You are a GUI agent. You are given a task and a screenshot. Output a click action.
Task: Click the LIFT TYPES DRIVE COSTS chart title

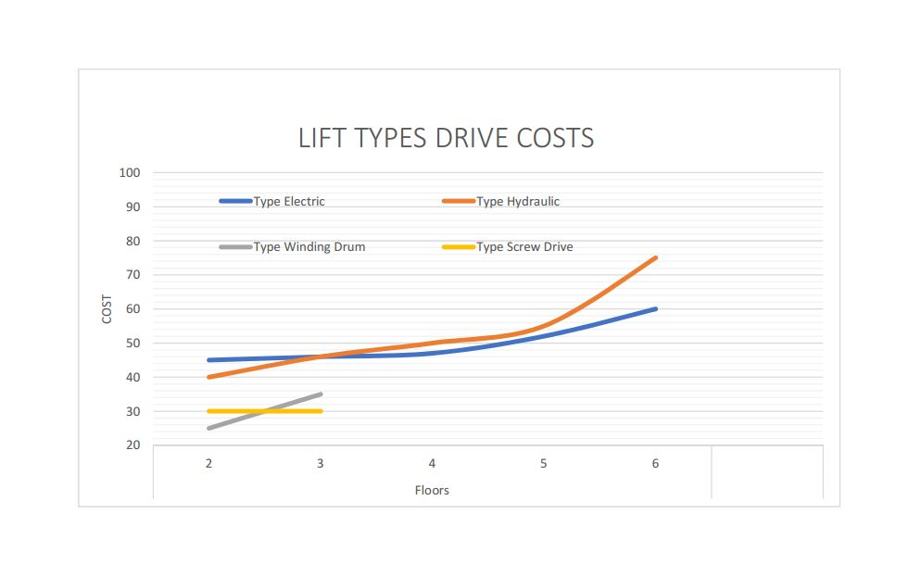[448, 138]
